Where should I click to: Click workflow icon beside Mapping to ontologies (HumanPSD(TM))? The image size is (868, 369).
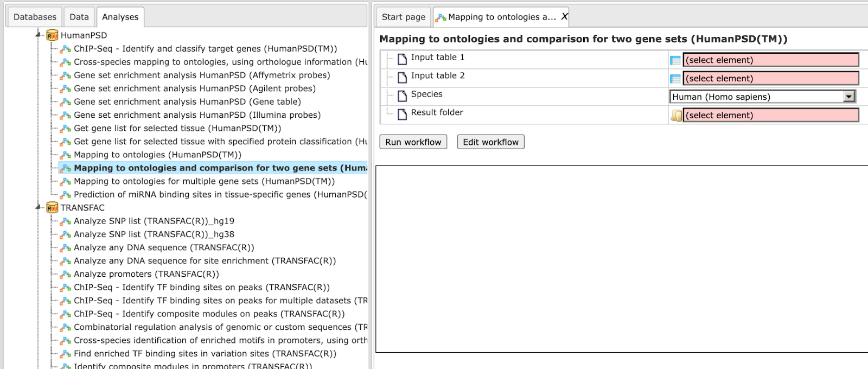click(x=66, y=155)
